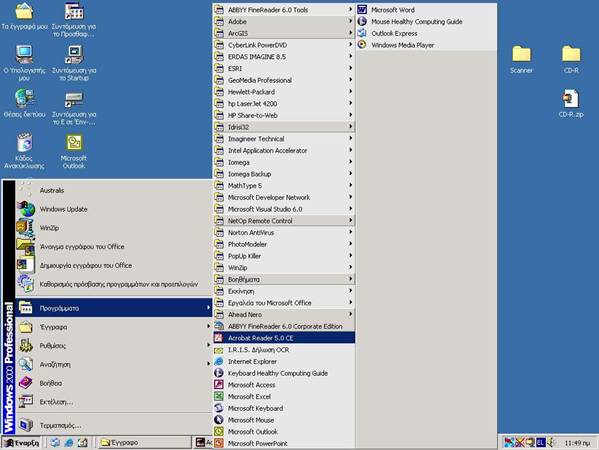The image size is (599, 450).
Task: Expand the ArcGIS program group arrow
Action: [350, 33]
